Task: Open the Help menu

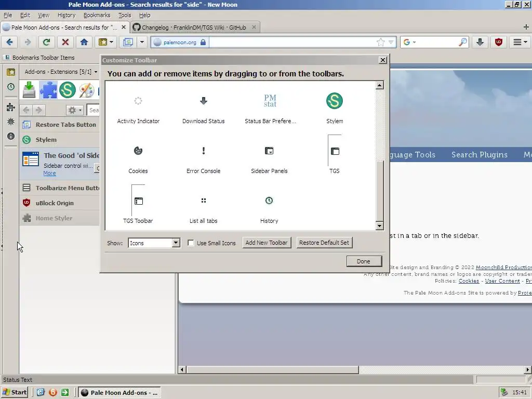Action: point(145,15)
